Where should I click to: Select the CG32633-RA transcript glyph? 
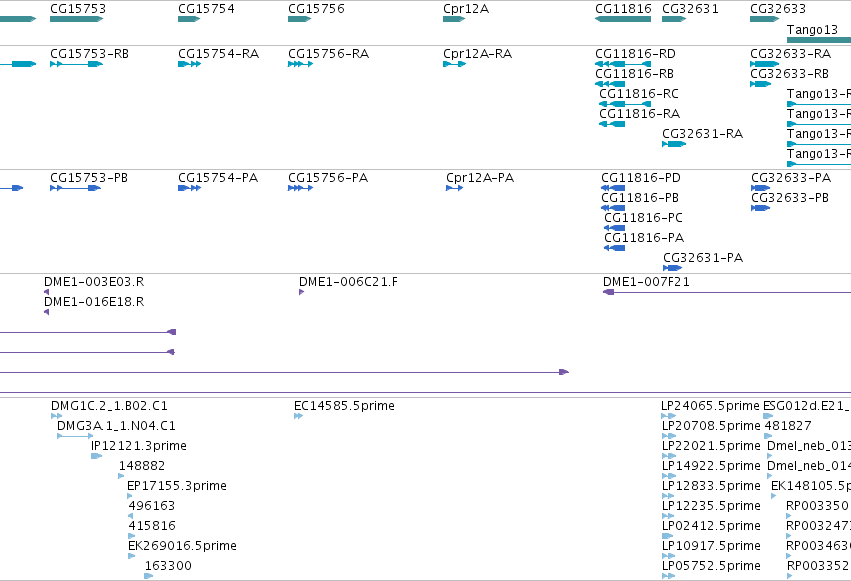[x=764, y=64]
